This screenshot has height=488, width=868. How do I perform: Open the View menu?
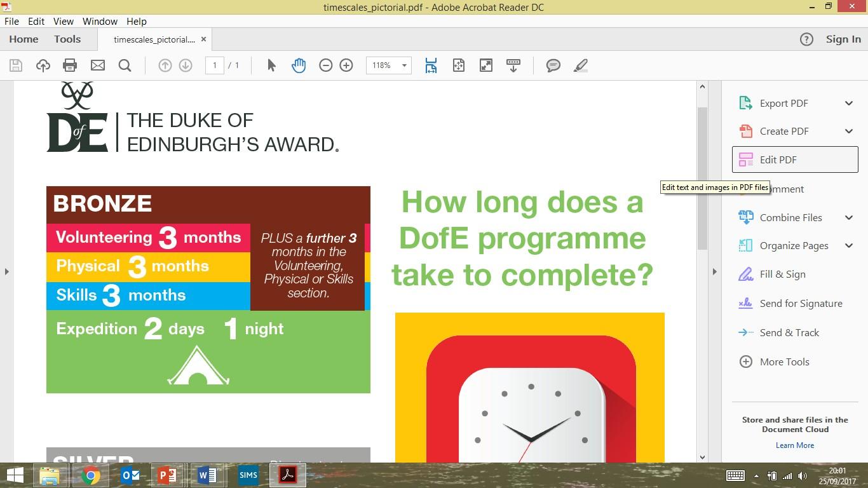click(64, 21)
